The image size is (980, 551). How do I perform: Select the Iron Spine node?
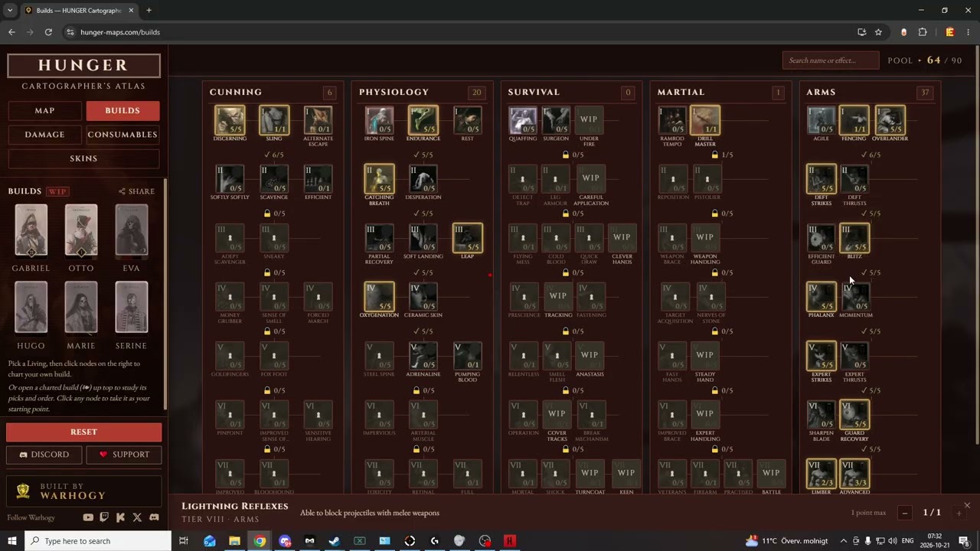379,120
